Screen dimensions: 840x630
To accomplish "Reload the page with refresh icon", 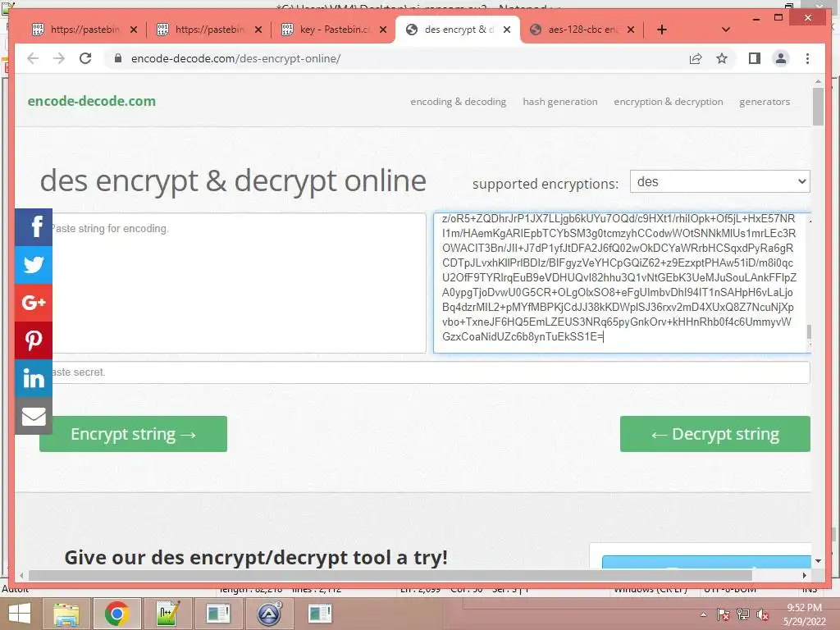I will 85,58.
